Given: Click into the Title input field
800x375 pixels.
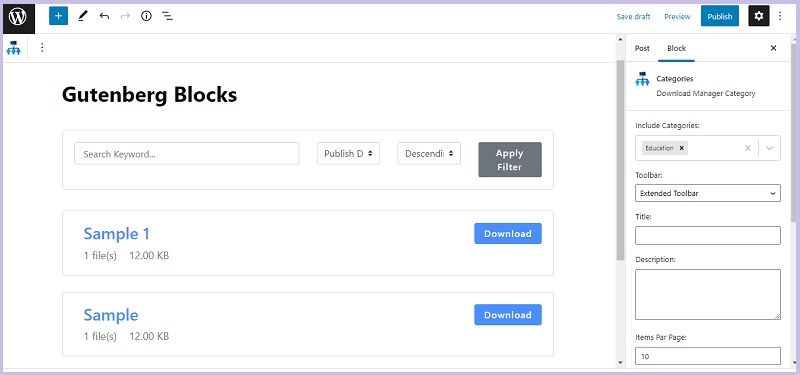Looking at the screenshot, I should (708, 235).
